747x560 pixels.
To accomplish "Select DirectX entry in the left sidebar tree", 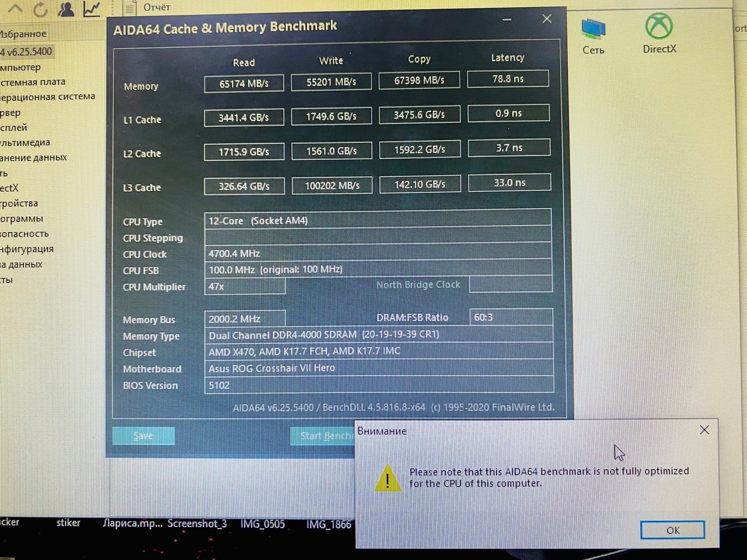I will coord(9,188).
